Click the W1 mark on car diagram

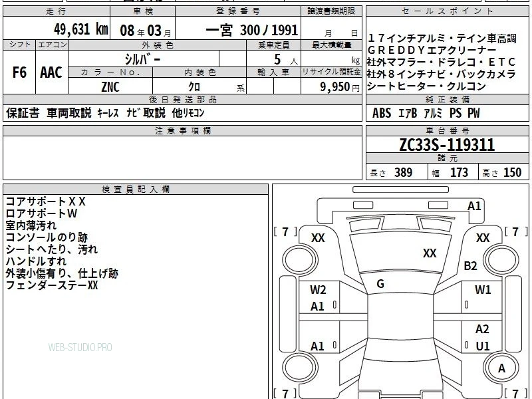483,290
